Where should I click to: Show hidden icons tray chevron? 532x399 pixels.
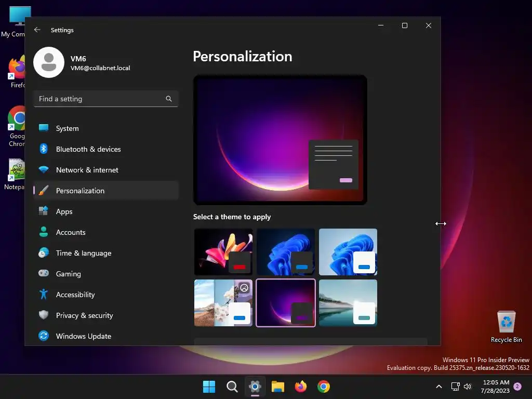(x=438, y=387)
